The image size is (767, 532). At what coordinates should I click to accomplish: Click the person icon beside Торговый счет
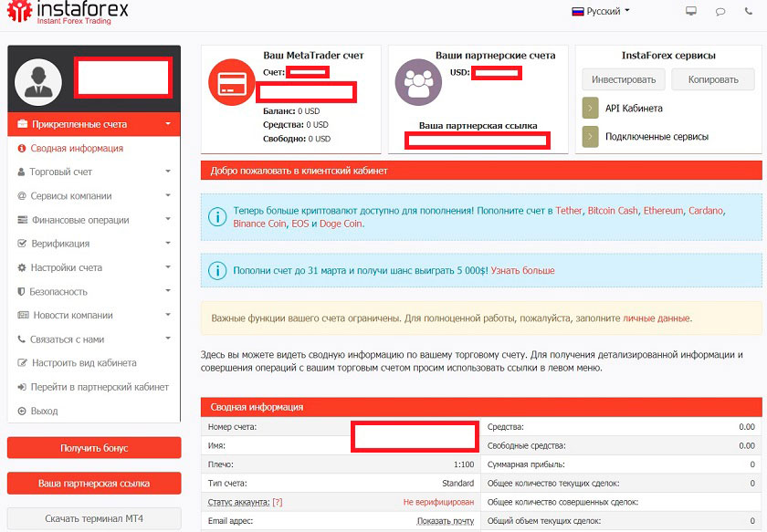pos(21,172)
